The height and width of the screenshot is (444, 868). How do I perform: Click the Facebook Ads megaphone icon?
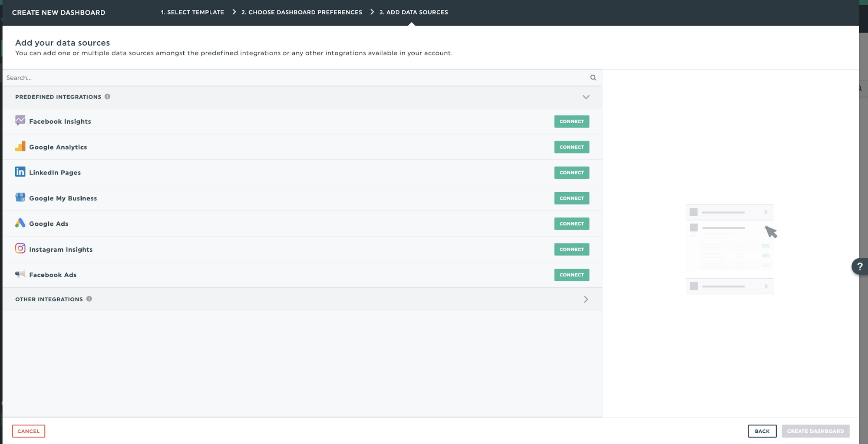pyautogui.click(x=20, y=274)
